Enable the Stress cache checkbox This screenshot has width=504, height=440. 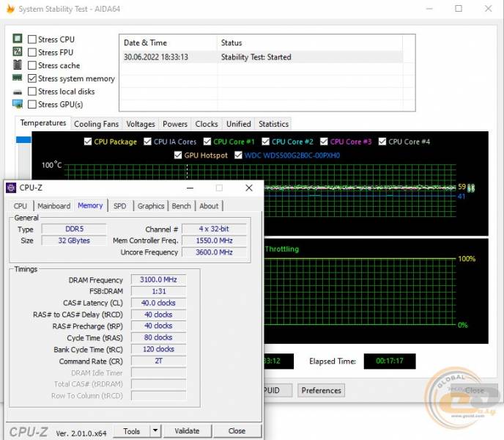click(x=31, y=65)
